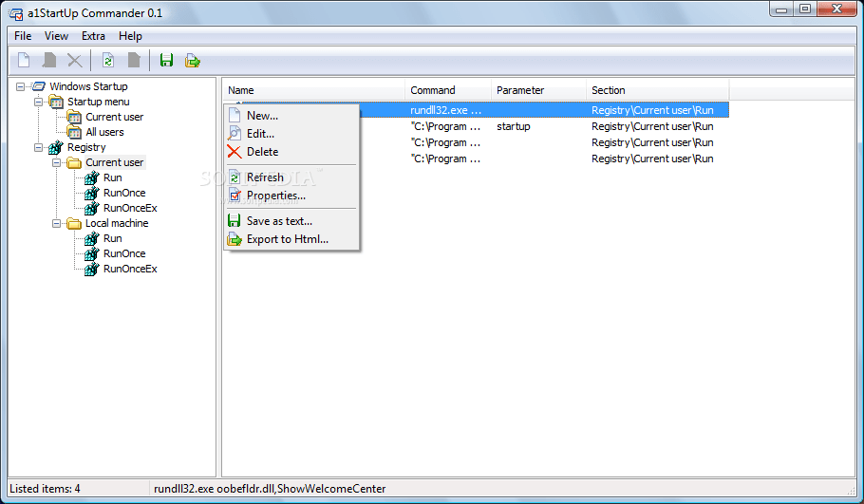
Task: Minimize the a1StartUp Commander window
Action: click(781, 9)
